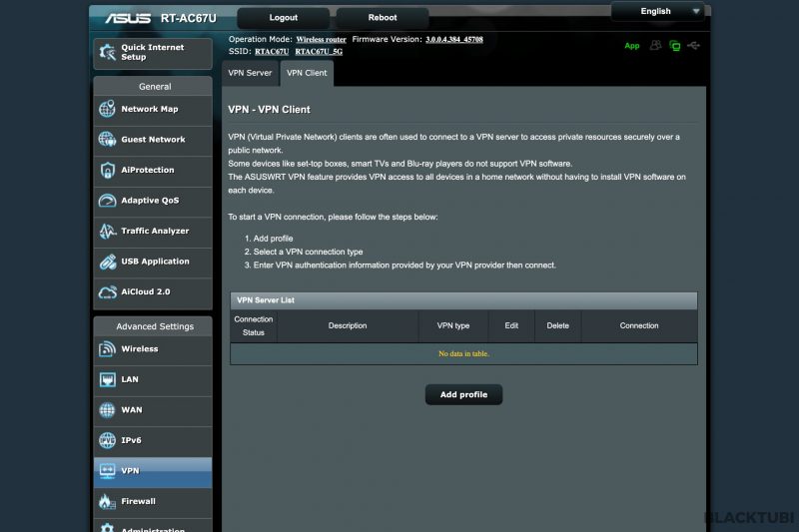The width and height of the screenshot is (799, 532).
Task: Click the RT-AC67U model name
Action: tap(189, 18)
